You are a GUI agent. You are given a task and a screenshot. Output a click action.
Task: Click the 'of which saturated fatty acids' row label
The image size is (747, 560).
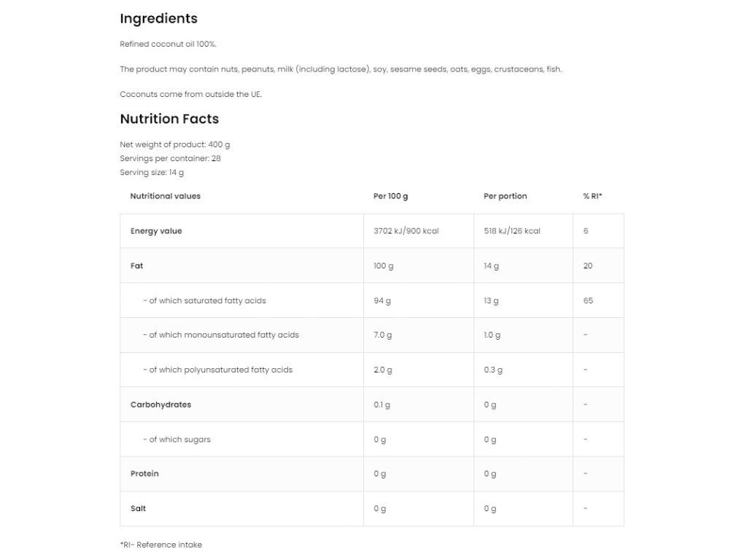[x=209, y=300]
